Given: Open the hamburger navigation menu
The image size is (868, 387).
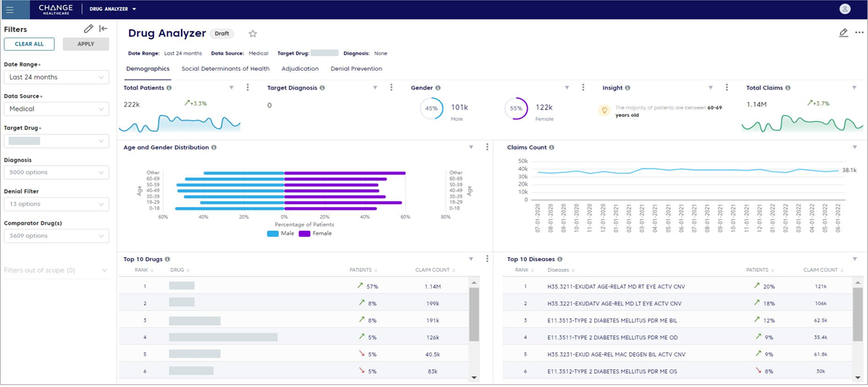Looking at the screenshot, I should point(10,9).
